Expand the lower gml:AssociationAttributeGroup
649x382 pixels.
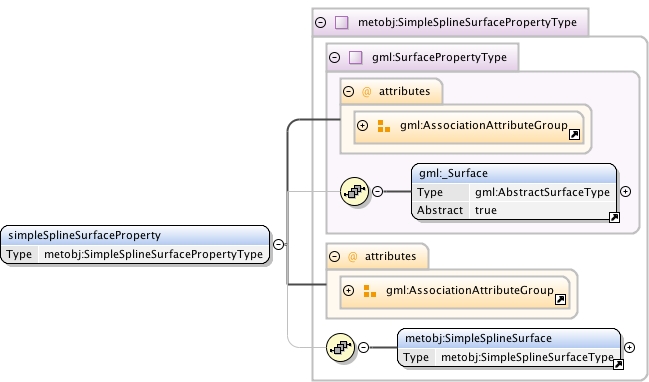349,291
